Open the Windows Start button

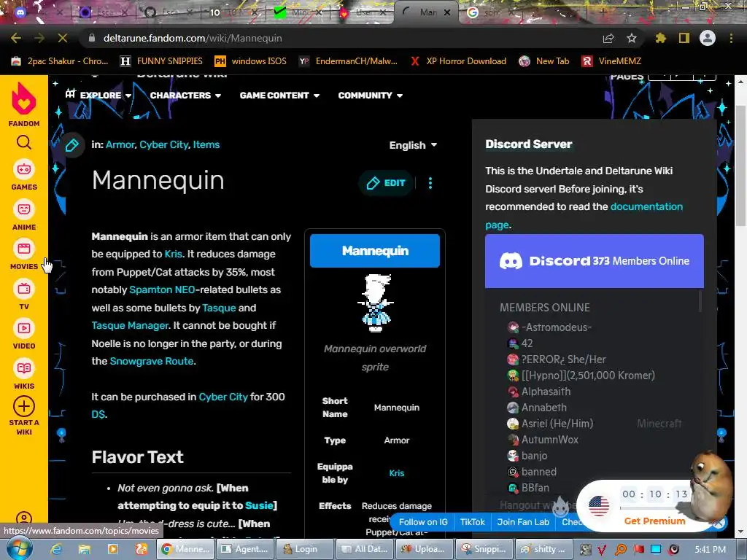tap(20, 548)
